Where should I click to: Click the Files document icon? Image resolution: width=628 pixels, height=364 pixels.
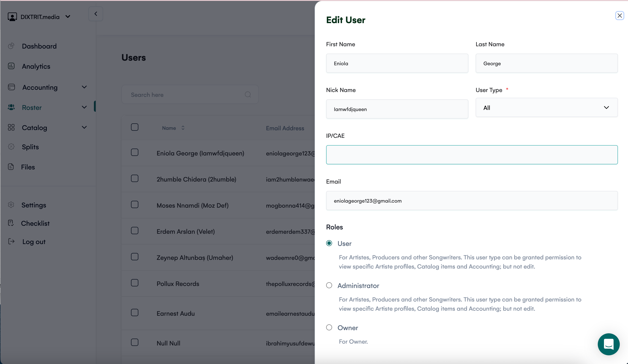11,167
